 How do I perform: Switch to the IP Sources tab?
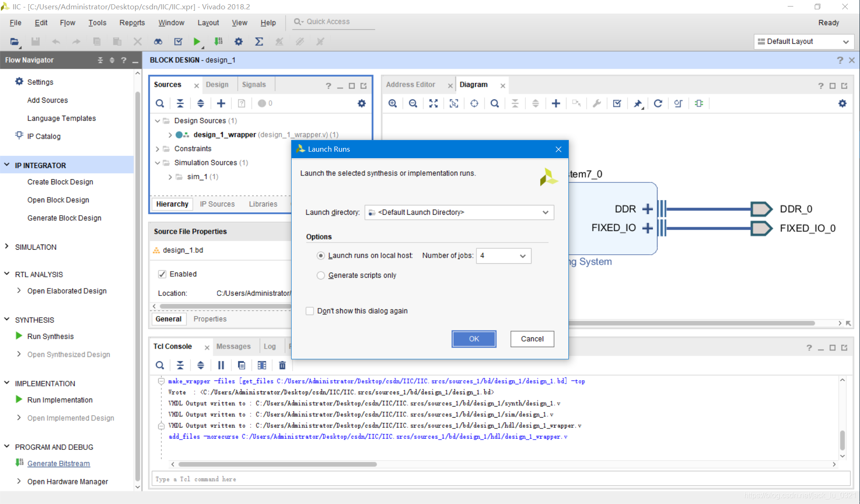tap(217, 204)
